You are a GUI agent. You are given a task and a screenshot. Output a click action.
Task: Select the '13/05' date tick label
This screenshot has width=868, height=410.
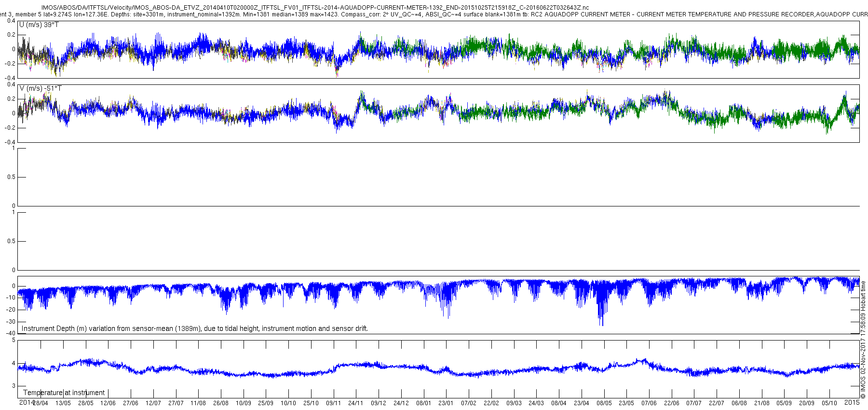point(63,403)
